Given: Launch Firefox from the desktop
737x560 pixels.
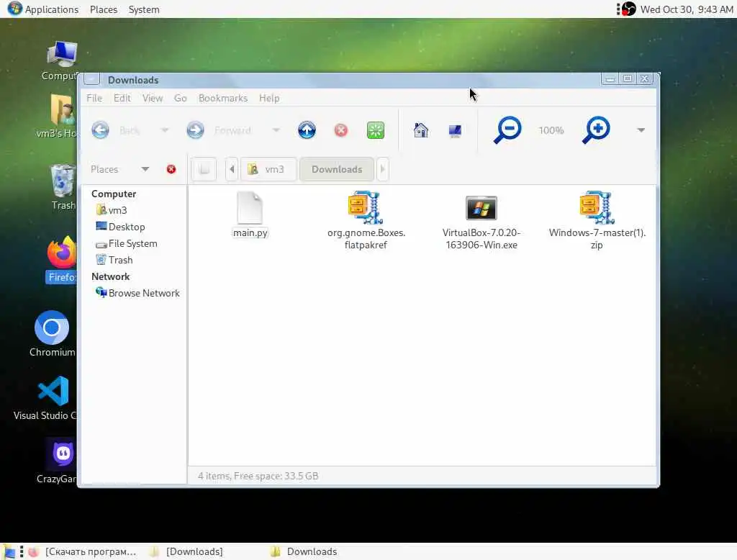Looking at the screenshot, I should pos(62,252).
